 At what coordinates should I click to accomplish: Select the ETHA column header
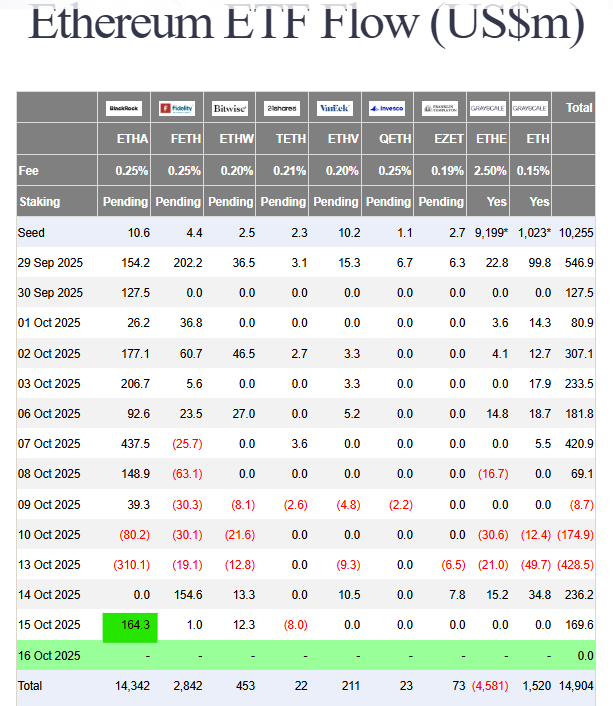pos(125,140)
